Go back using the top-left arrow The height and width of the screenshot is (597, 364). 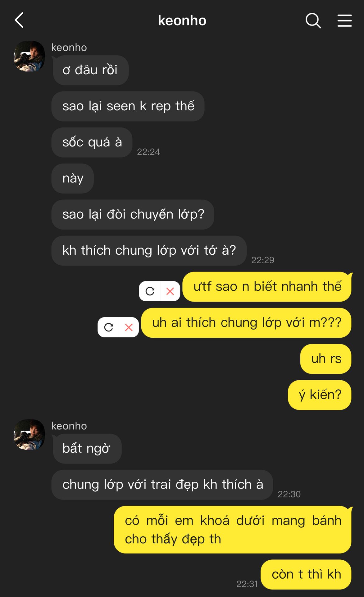19,20
